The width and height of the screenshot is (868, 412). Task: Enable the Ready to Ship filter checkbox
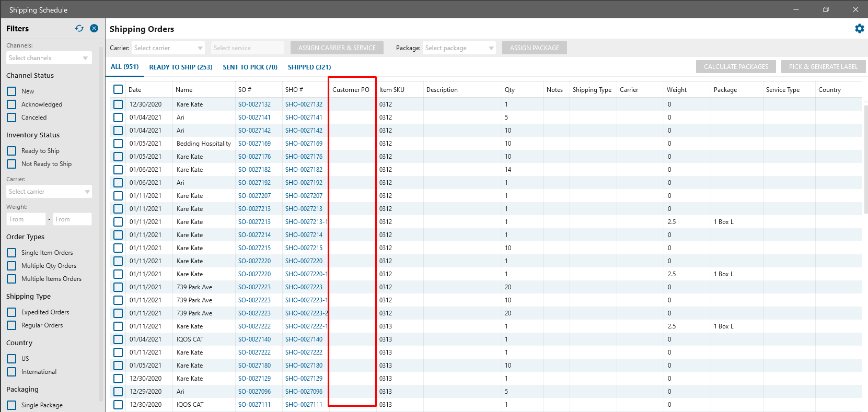click(x=11, y=151)
